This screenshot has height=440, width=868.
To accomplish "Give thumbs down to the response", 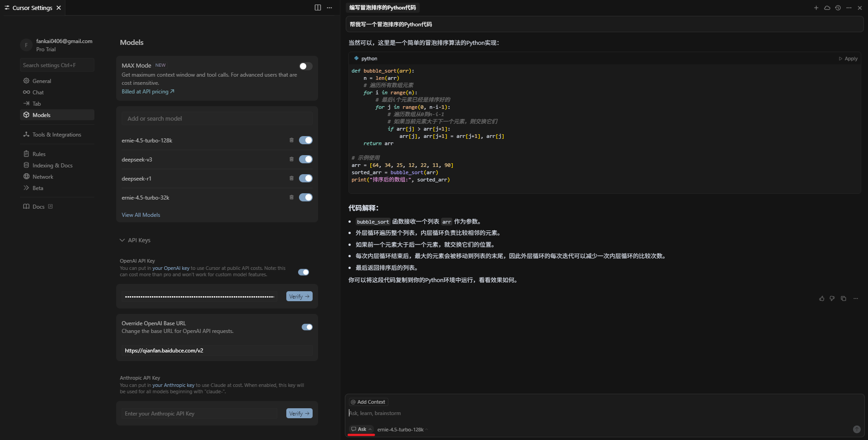I will click(832, 298).
